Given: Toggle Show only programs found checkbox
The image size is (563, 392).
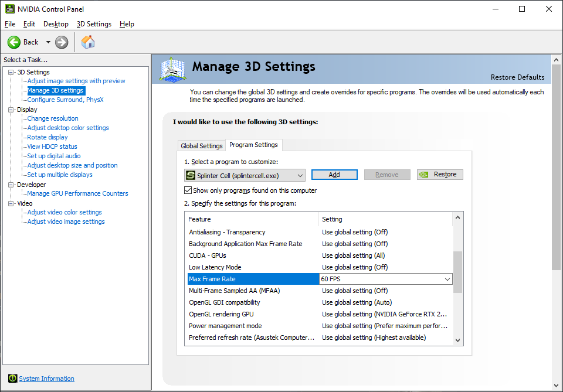Looking at the screenshot, I should pos(188,190).
